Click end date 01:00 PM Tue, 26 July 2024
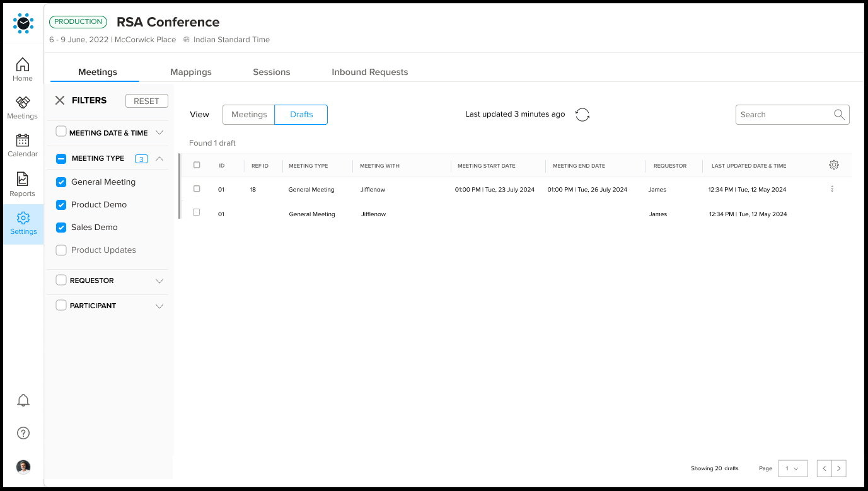 pos(587,190)
